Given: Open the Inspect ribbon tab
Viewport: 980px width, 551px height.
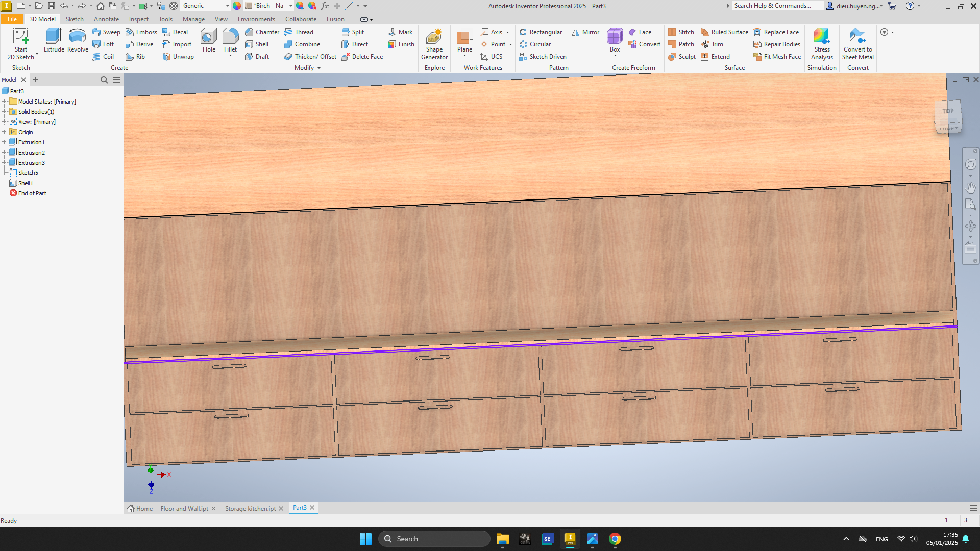Looking at the screenshot, I should [139, 19].
